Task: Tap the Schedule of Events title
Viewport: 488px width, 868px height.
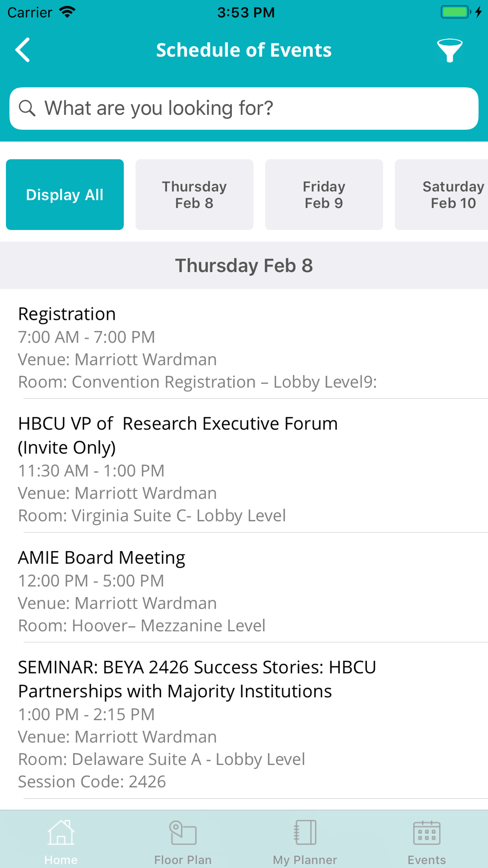Action: coord(244,50)
